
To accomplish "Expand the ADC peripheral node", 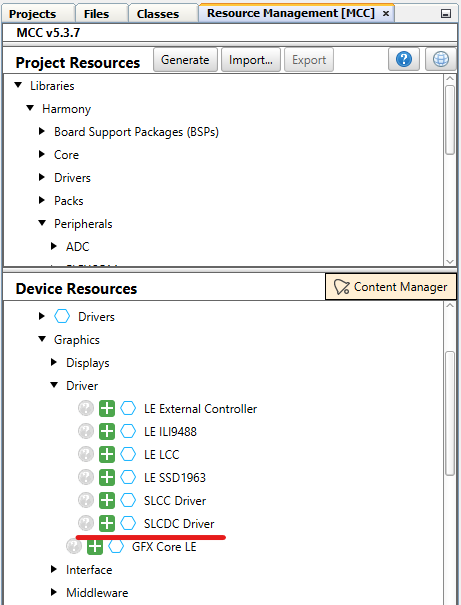I will [54, 247].
